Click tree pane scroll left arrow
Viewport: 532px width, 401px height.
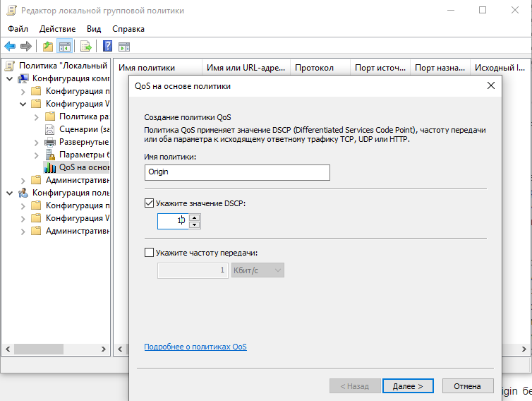click(8, 349)
